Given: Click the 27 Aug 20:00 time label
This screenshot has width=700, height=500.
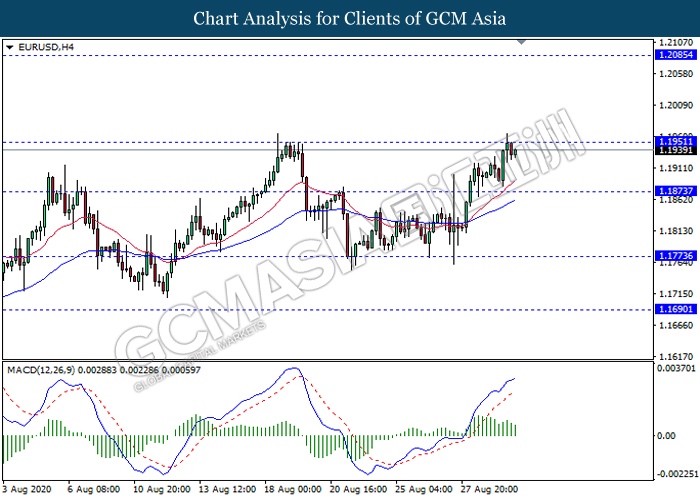Looking at the screenshot, I should tap(489, 490).
